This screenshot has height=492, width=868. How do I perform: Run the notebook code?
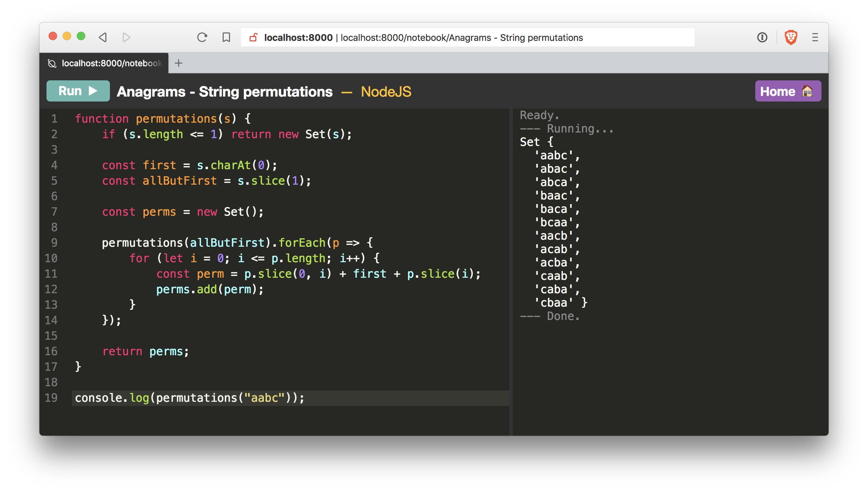tap(77, 91)
